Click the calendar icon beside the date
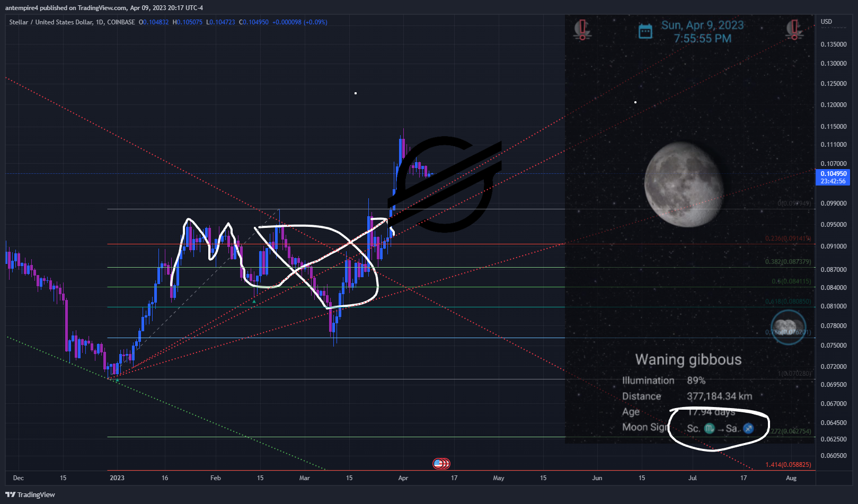Image resolution: width=858 pixels, height=504 pixels. tap(645, 31)
